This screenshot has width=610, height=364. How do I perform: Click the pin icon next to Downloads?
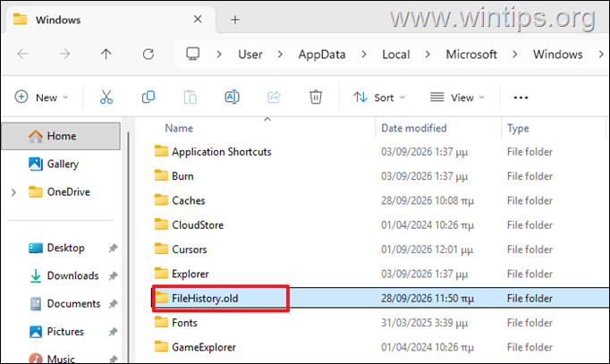click(x=113, y=276)
